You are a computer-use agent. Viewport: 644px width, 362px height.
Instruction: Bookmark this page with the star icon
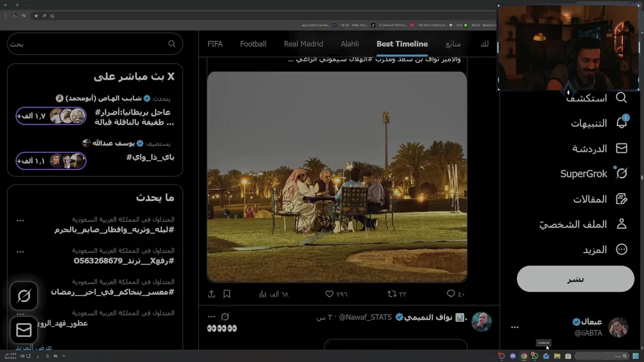tap(36, 16)
